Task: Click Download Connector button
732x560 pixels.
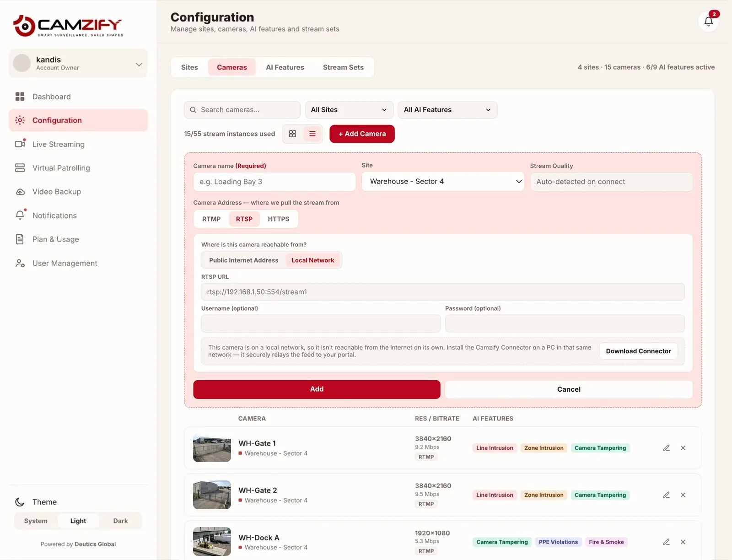Action: point(638,351)
